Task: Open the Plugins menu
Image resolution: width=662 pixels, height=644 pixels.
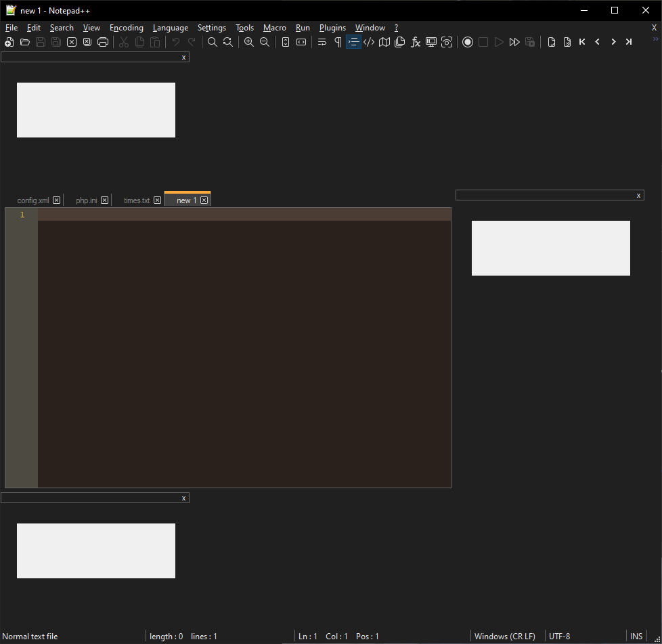Action: pyautogui.click(x=332, y=28)
